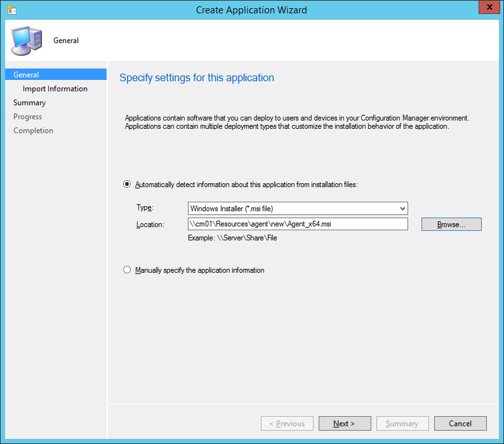The image size is (504, 444).
Task: Open the installer Type dropdown
Action: (x=298, y=209)
